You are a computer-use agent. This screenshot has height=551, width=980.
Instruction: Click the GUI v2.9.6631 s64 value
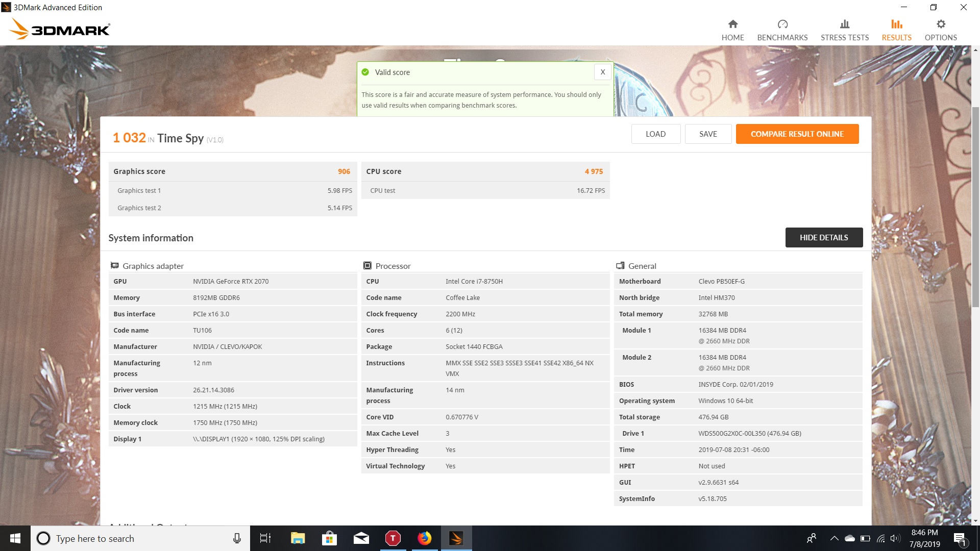pos(718,482)
